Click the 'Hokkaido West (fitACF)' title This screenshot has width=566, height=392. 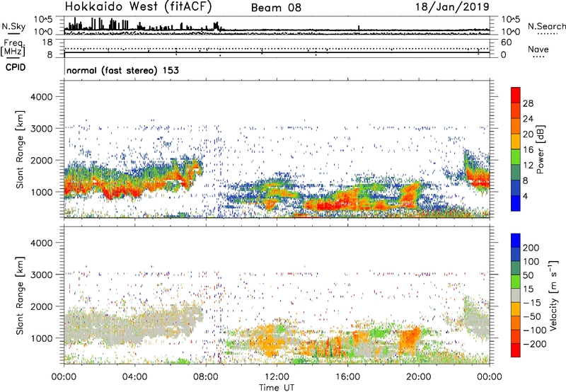tap(138, 6)
